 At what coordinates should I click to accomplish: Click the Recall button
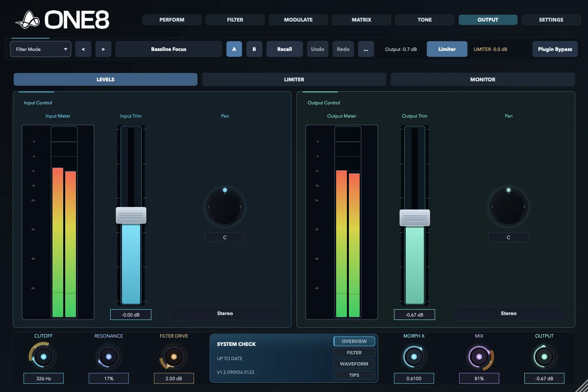[x=285, y=49]
